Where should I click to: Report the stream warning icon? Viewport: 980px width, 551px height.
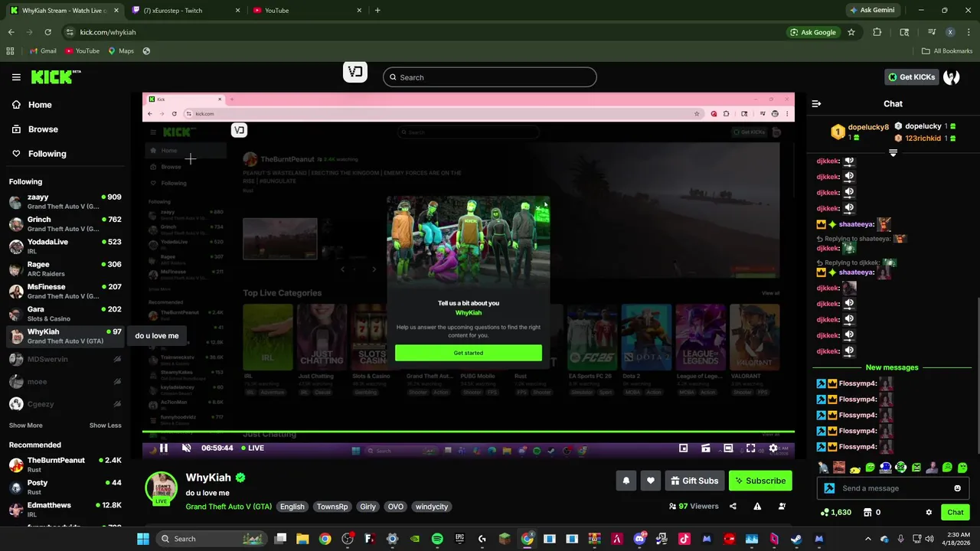757,506
